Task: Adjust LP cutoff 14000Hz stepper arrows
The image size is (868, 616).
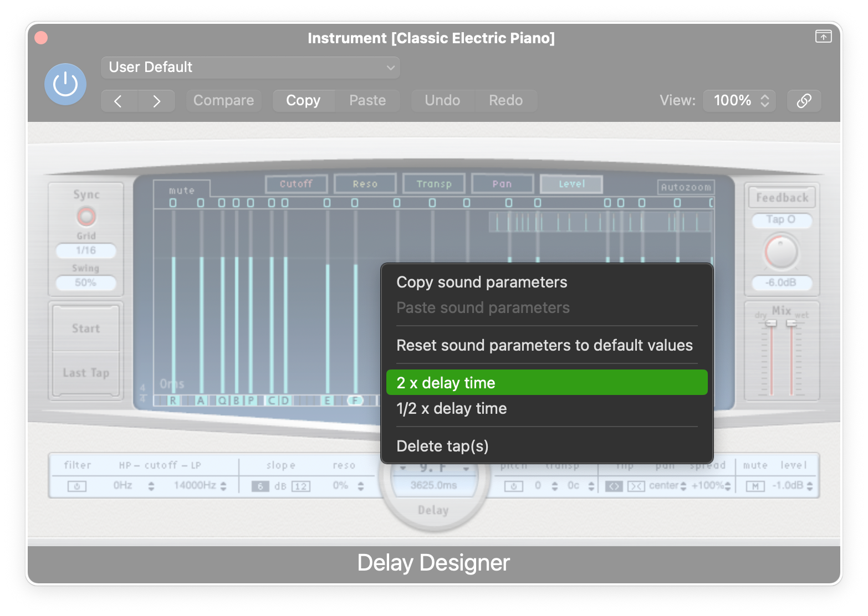Action: tap(223, 486)
